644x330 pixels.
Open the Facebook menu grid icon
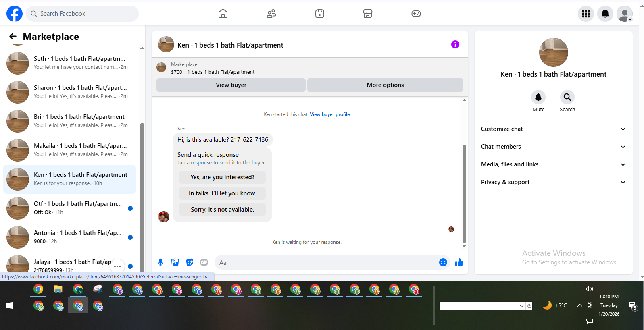click(586, 14)
